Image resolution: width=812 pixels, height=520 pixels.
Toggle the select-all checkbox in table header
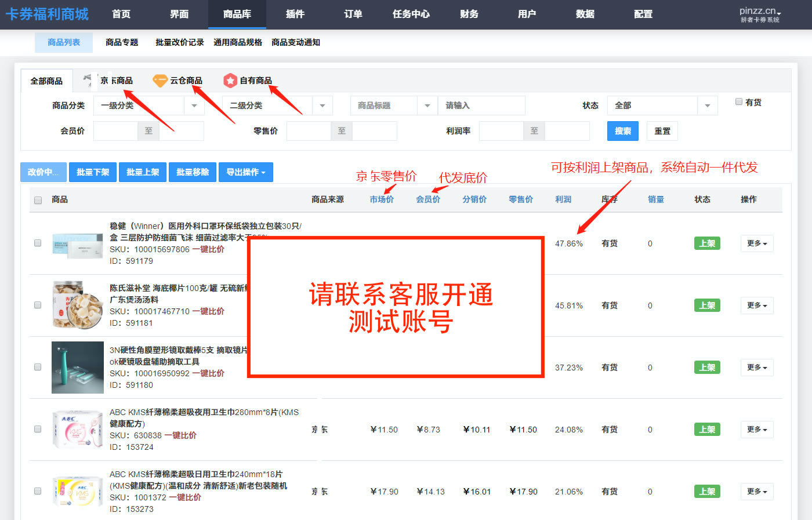point(38,200)
